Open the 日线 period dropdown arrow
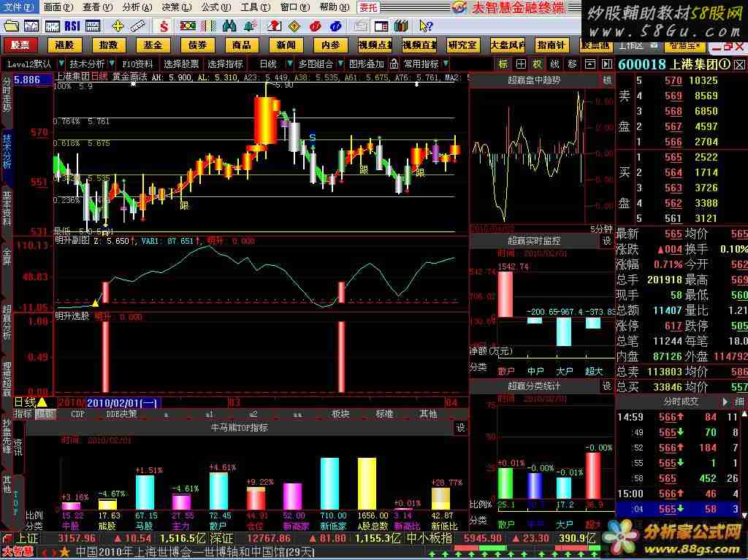Image resolution: width=748 pixels, height=560 pixels. coord(289,63)
